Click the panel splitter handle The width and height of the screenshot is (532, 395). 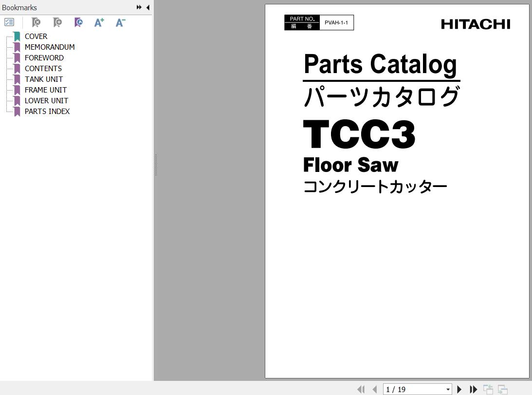156,165
